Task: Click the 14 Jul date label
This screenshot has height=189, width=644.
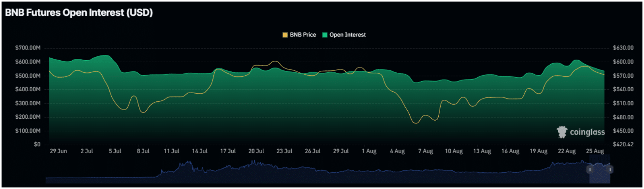Action: point(200,151)
